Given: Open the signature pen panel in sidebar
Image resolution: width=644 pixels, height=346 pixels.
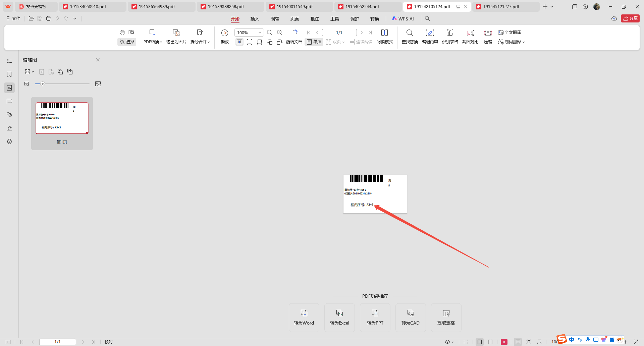Looking at the screenshot, I should (x=9, y=128).
